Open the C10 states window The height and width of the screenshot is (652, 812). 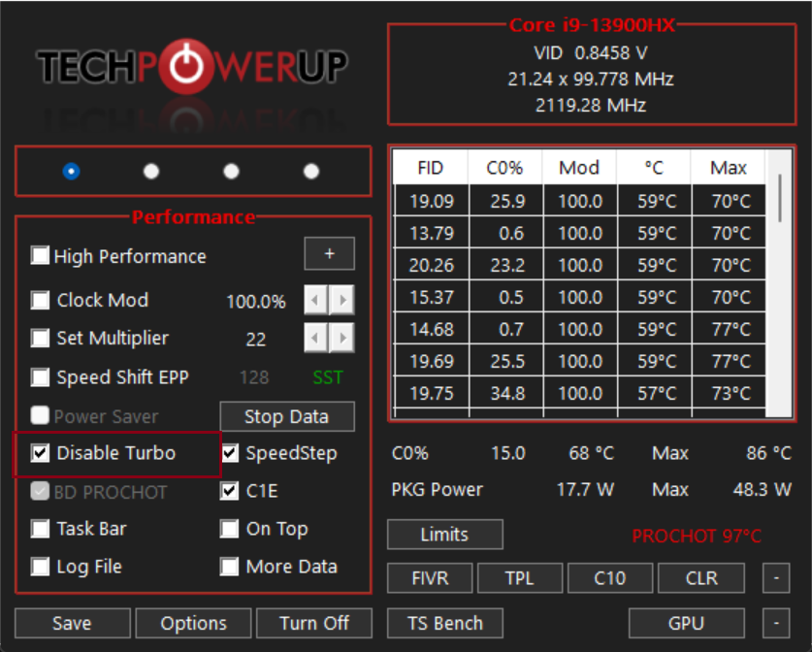click(x=610, y=578)
